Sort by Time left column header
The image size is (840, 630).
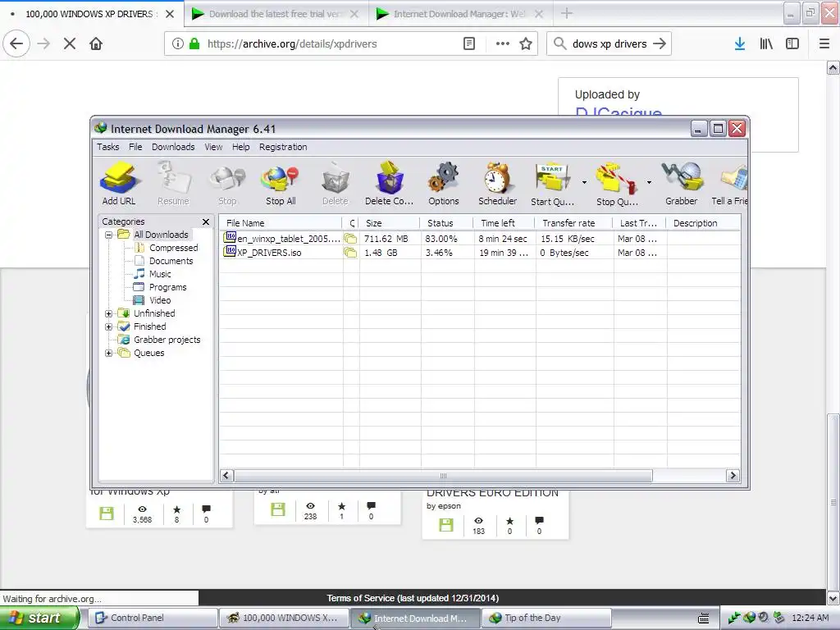point(504,223)
